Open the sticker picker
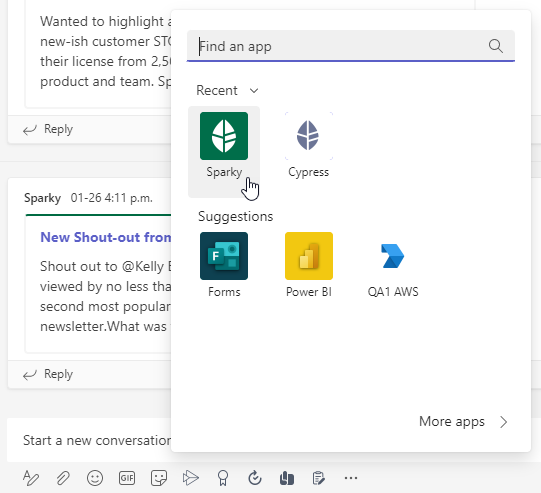This screenshot has height=493, width=541. [x=159, y=478]
